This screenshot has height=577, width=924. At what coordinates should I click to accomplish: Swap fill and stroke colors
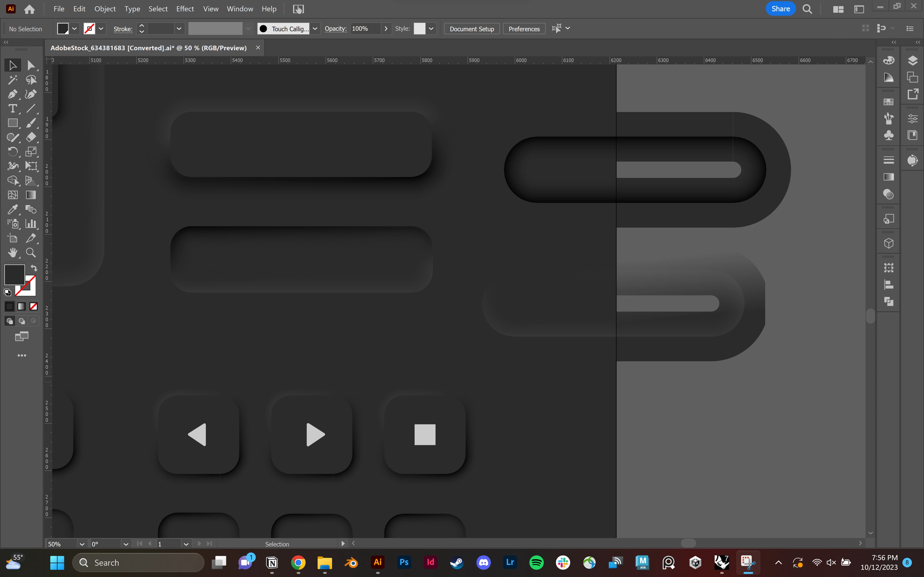click(x=34, y=268)
